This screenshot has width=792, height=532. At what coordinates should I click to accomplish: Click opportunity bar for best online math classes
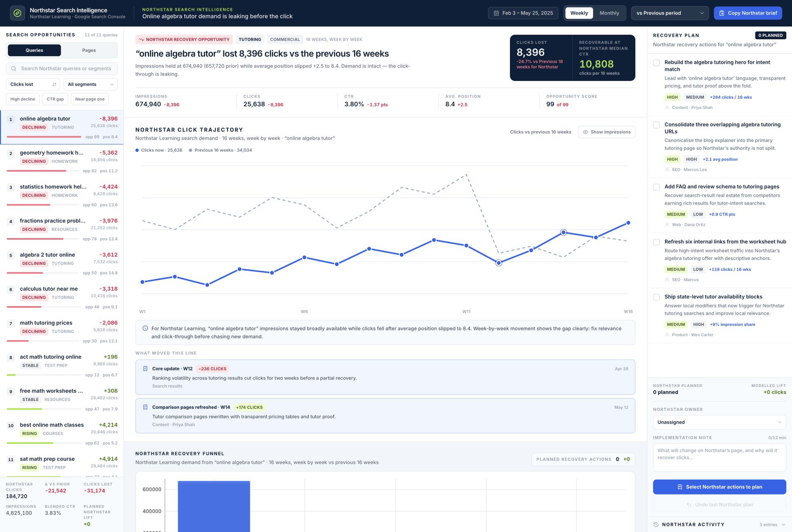coord(44,443)
